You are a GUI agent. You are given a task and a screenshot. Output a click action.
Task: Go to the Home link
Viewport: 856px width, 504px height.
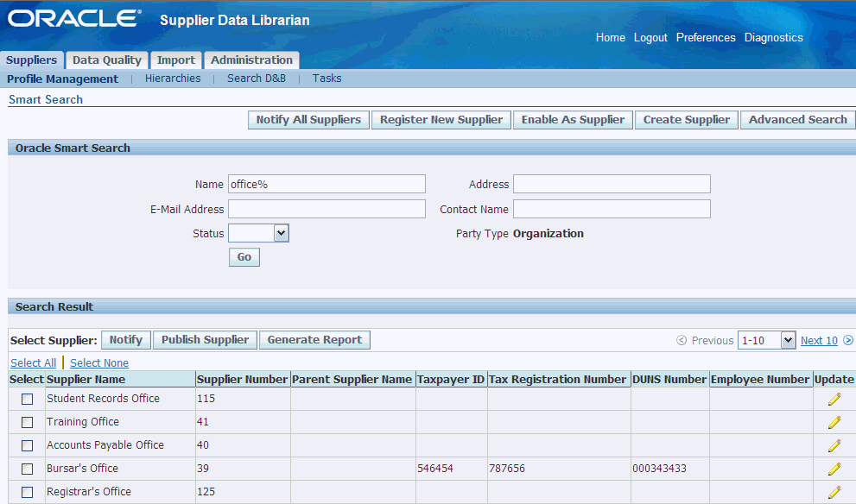click(x=611, y=38)
